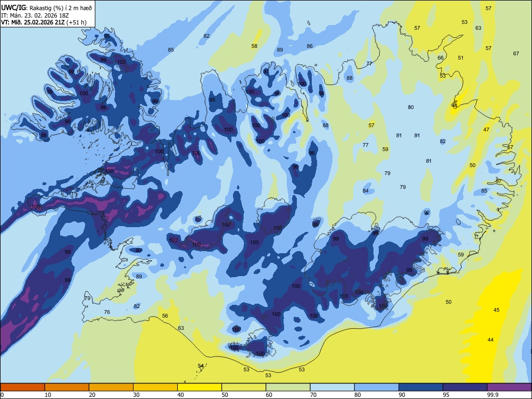Screen dimensions: 532x399
Task: Select the legend scale label '99.9'
Action: 492,395
